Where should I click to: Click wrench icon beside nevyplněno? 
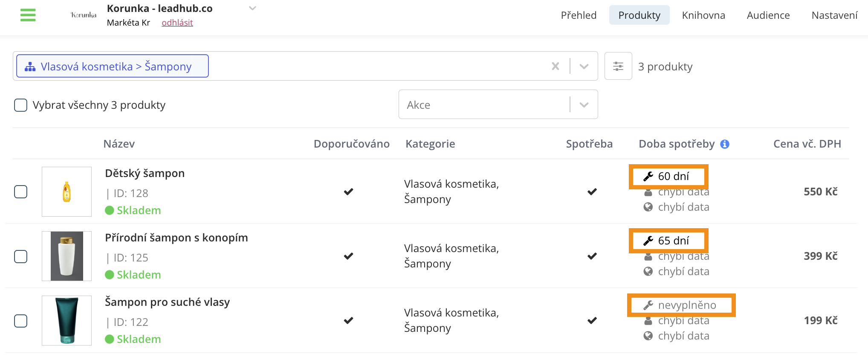648,305
